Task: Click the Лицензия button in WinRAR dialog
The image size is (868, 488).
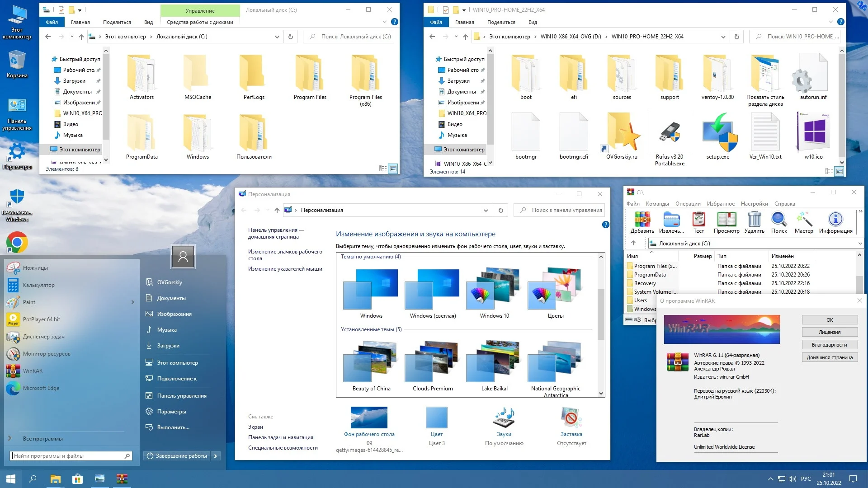Action: 830,332
